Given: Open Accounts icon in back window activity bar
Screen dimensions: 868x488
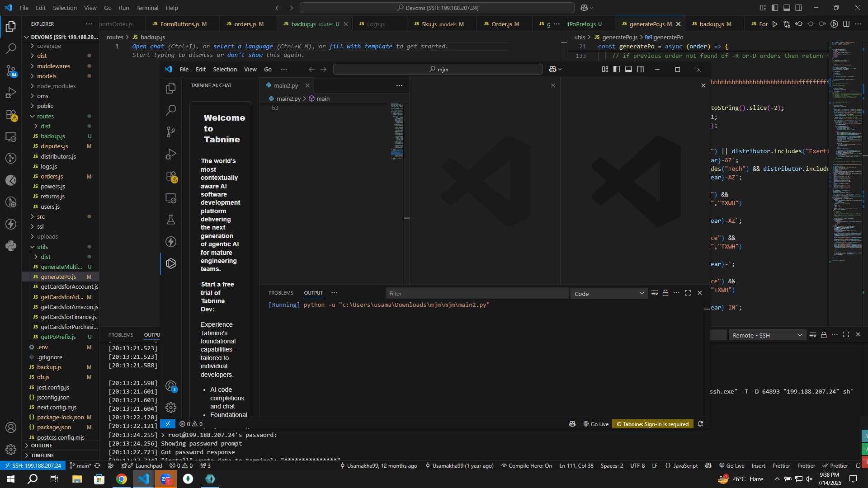Looking at the screenshot, I should pyautogui.click(x=11, y=427).
